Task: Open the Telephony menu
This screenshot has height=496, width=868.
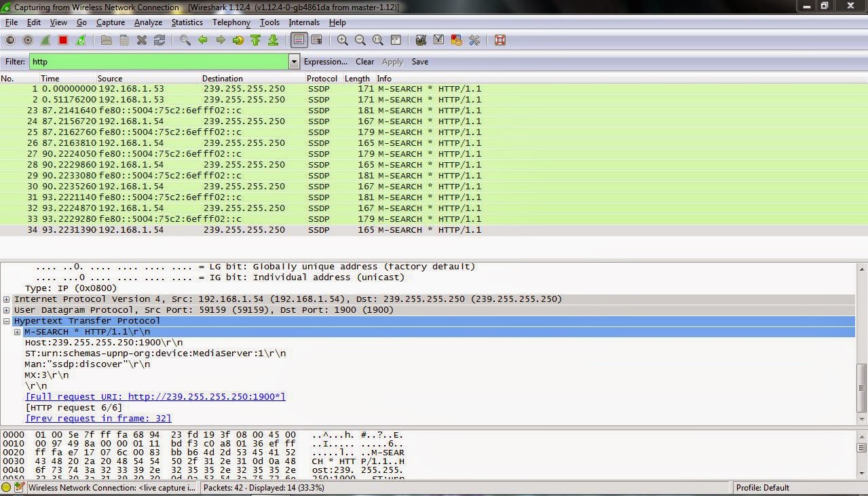Action: pyautogui.click(x=231, y=22)
